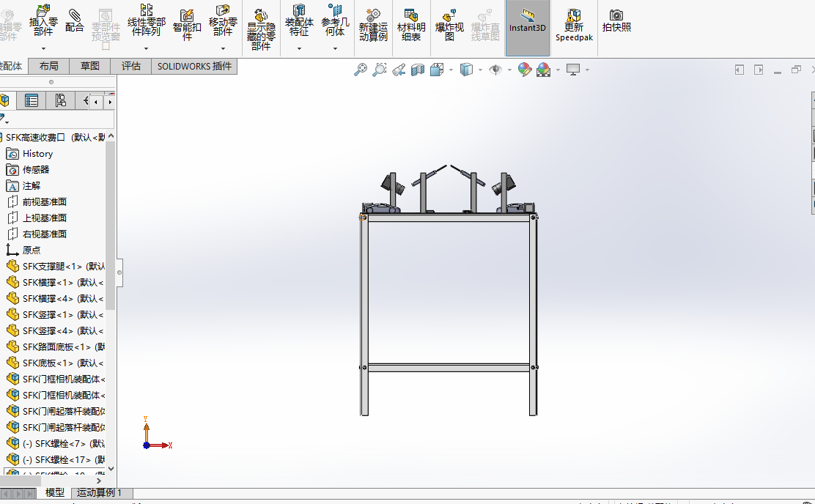Image resolution: width=815 pixels, height=504 pixels.
Task: Open Linear Component Pattern (线性零部件阵列) tool
Action: point(146,21)
